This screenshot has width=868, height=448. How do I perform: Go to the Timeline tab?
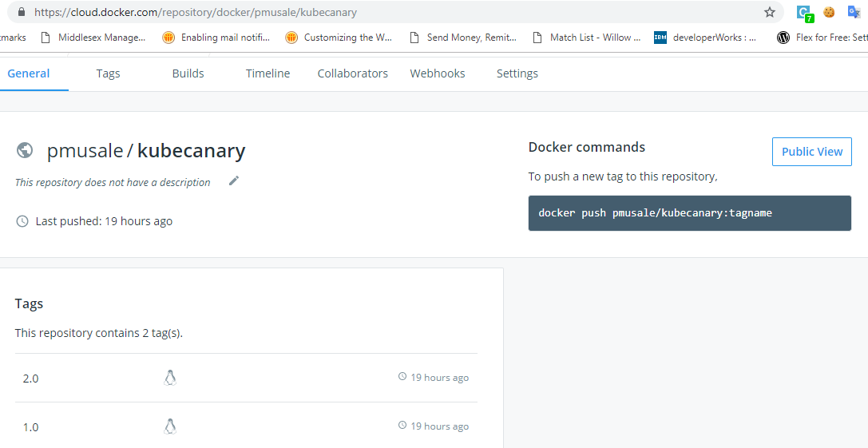268,73
